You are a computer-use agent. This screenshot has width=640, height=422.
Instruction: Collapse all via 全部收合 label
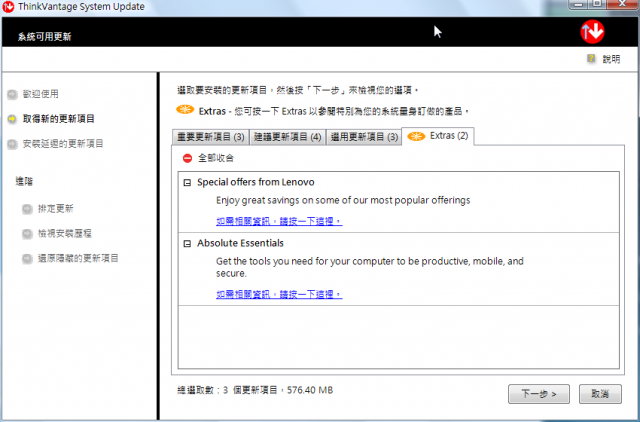pos(216,158)
